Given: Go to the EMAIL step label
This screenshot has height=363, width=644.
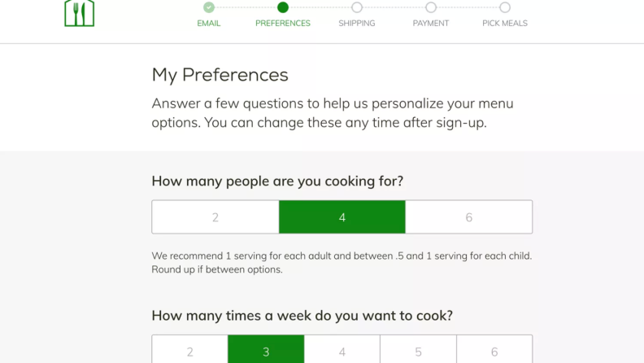Looking at the screenshot, I should (x=209, y=24).
